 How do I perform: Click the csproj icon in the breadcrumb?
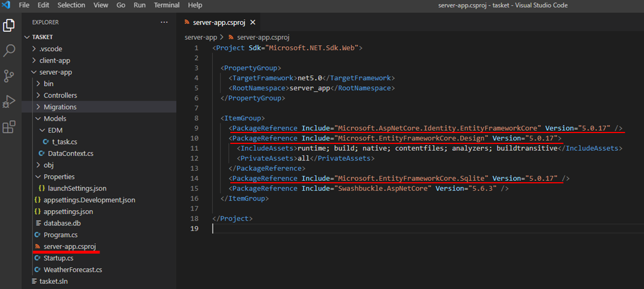tap(231, 37)
